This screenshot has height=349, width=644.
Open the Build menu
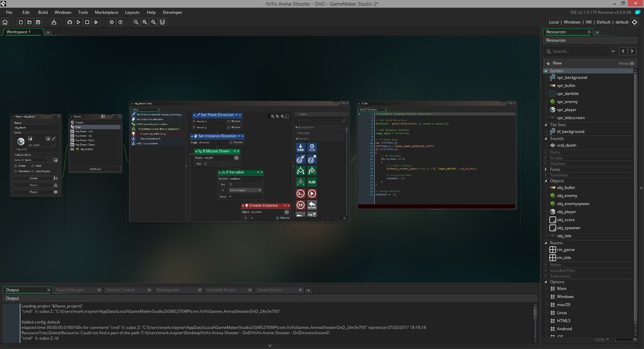[x=43, y=12]
